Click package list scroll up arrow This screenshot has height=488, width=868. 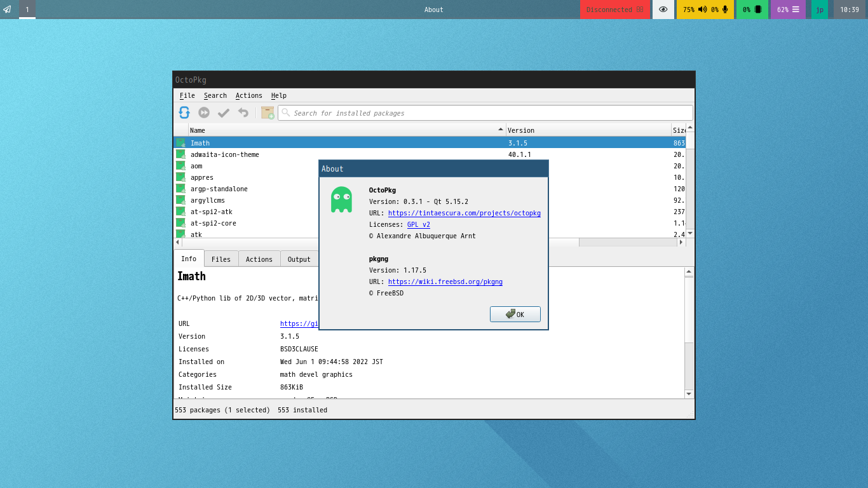690,128
